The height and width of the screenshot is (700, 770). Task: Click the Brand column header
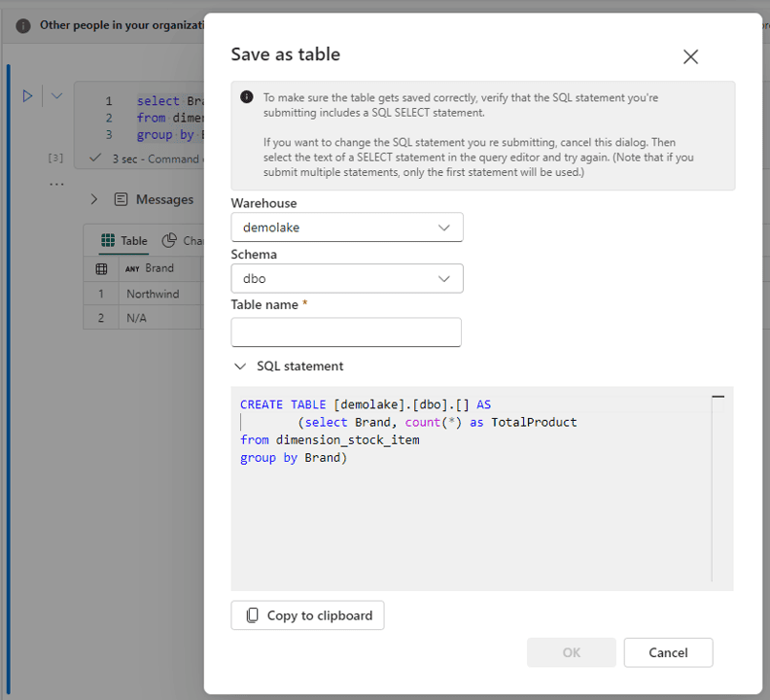(x=159, y=268)
